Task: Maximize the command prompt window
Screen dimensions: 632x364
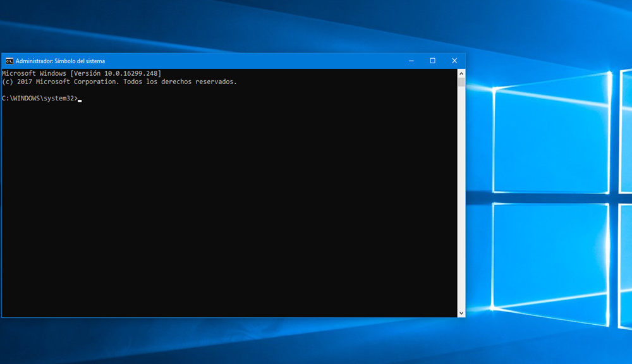Action: tap(433, 61)
